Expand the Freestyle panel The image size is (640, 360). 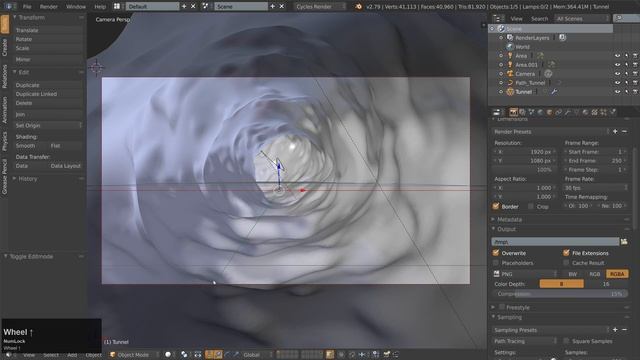518,307
